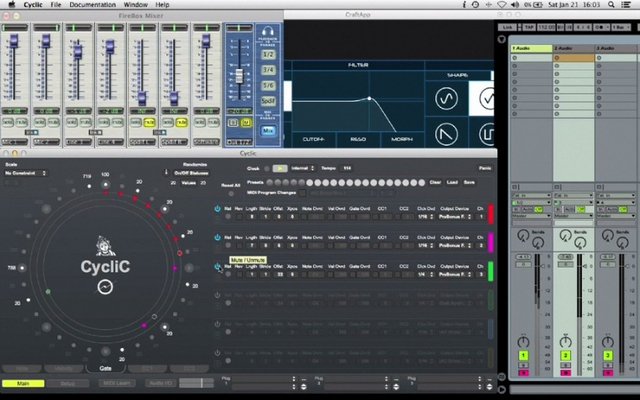Select the first white preset slot
This screenshot has width=640, height=400.
[310, 182]
